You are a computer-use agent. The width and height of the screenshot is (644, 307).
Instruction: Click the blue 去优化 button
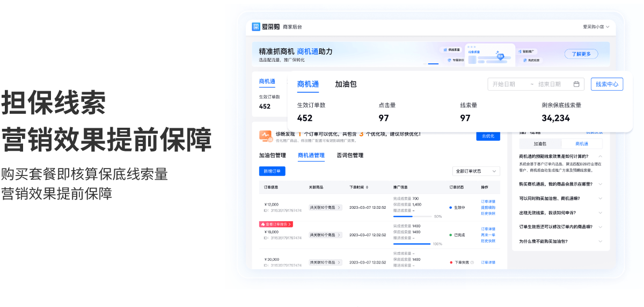[488, 136]
